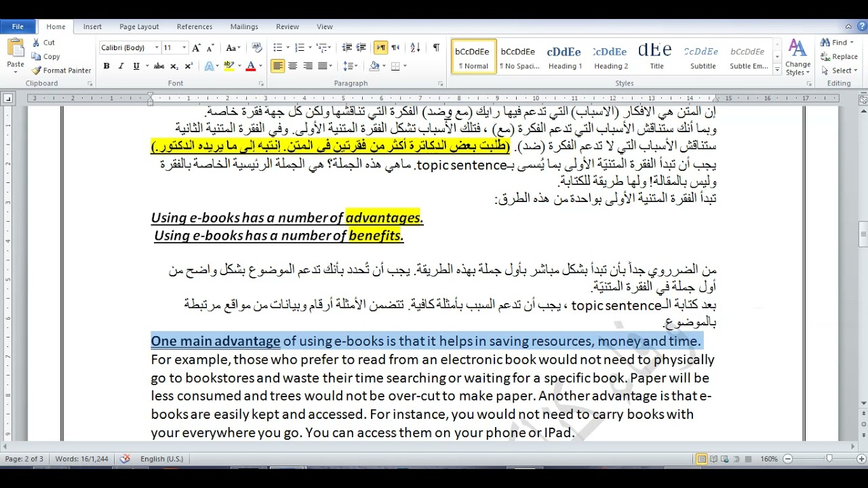Click the zoom slider handle
Screen dimensions: 868x488
click(x=829, y=459)
